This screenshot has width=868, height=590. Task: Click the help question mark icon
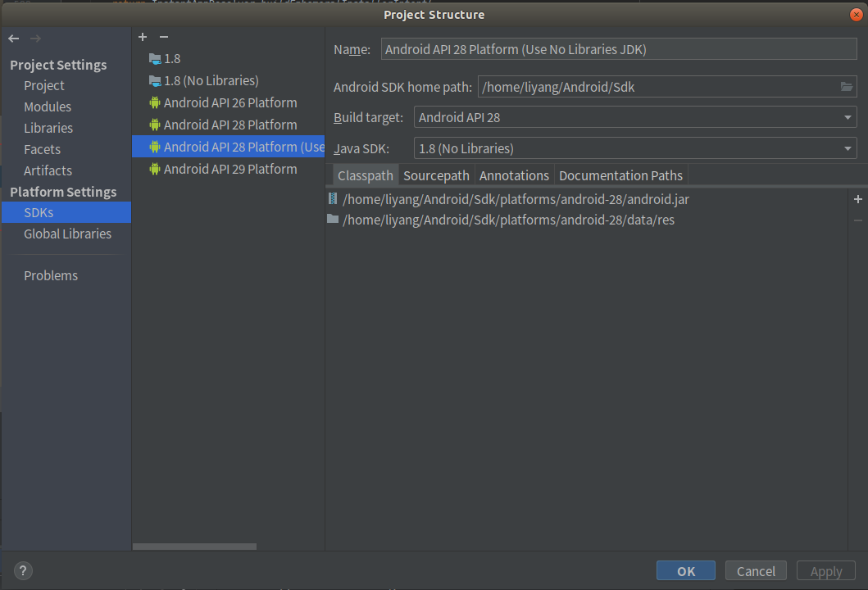pos(22,570)
